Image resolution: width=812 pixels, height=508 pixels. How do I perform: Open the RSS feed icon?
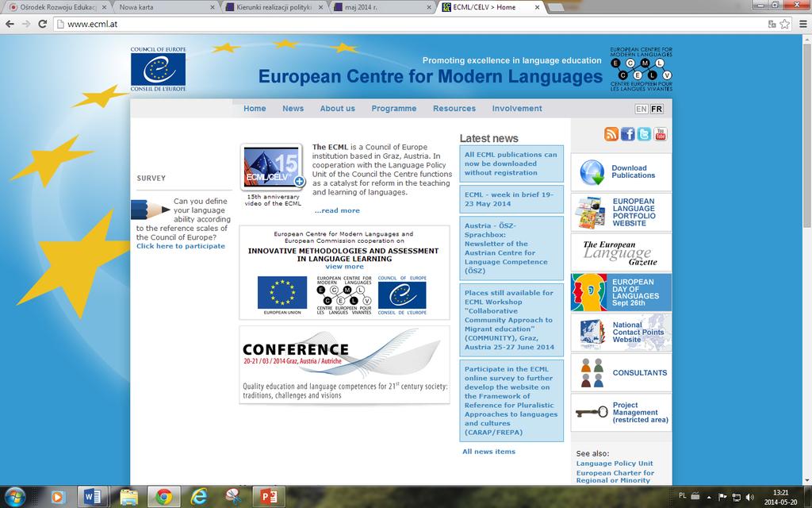pyautogui.click(x=611, y=134)
